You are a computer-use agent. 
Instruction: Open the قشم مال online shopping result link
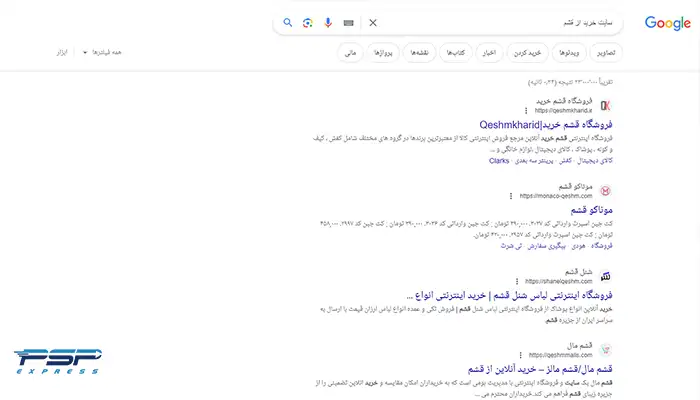pos(540,369)
